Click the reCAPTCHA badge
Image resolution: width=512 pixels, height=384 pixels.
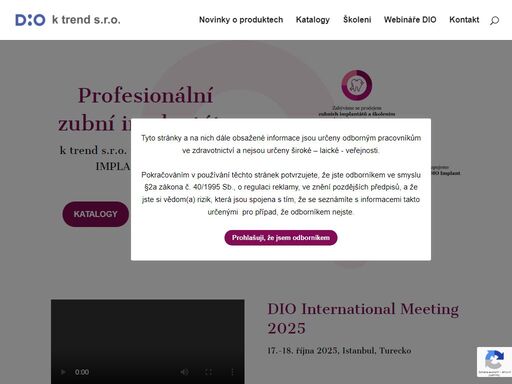point(494,362)
